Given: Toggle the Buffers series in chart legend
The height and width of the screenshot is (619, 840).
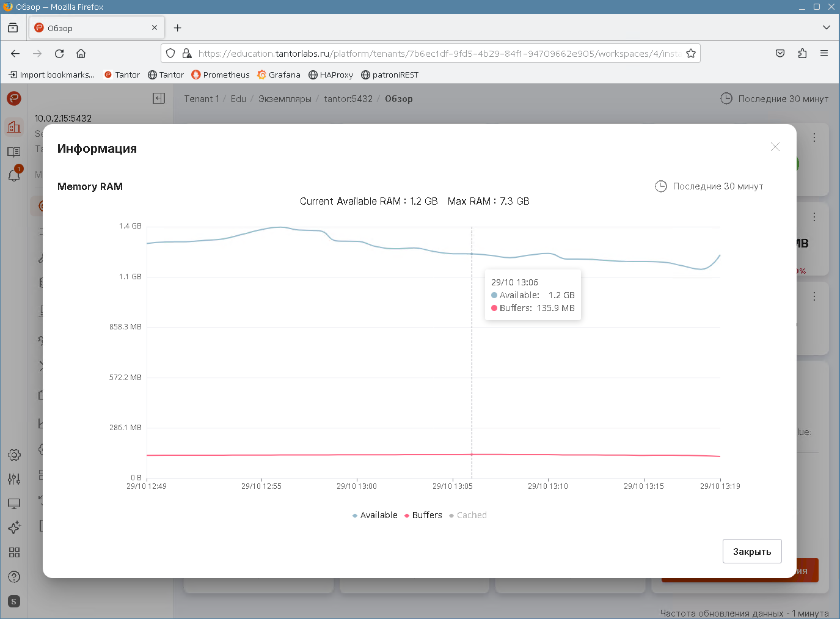Looking at the screenshot, I should tap(423, 515).
